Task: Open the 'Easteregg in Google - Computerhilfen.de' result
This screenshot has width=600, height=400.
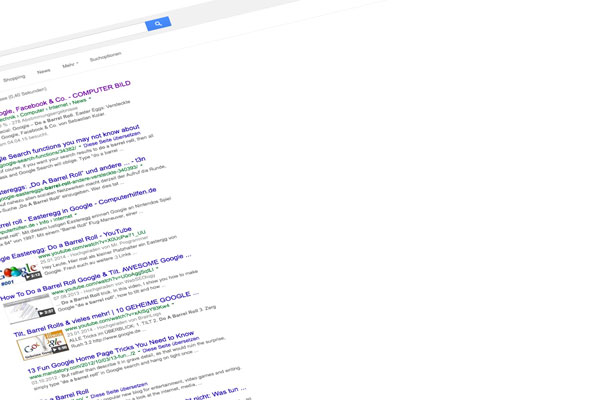Action: (x=78, y=208)
